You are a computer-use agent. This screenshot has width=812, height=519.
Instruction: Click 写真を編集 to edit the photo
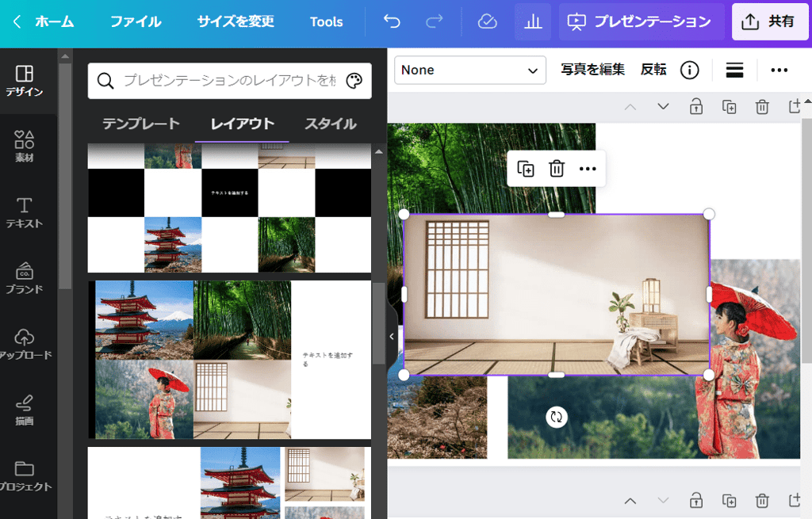tap(592, 70)
